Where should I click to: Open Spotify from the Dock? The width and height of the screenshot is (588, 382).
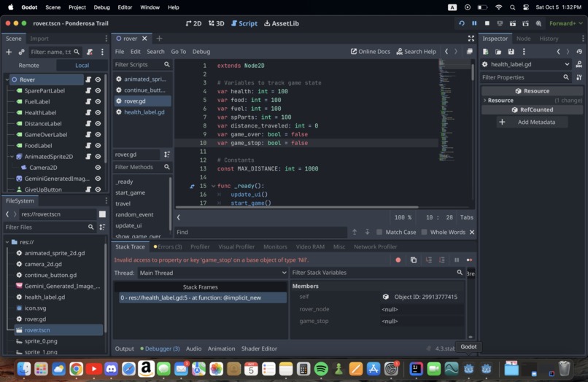(321, 370)
